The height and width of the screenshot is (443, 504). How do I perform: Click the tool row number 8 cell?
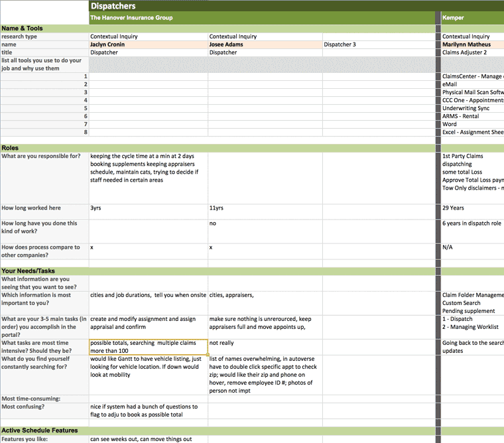44,132
